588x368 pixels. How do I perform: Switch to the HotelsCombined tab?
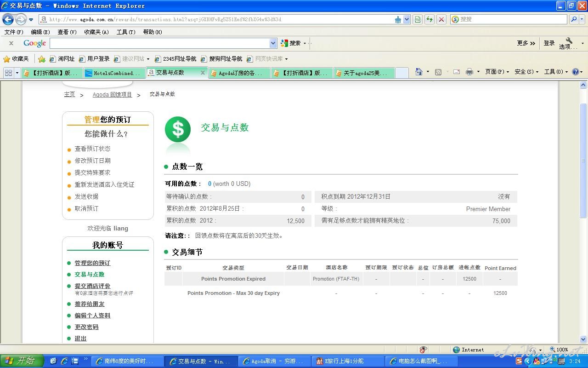pyautogui.click(x=114, y=73)
